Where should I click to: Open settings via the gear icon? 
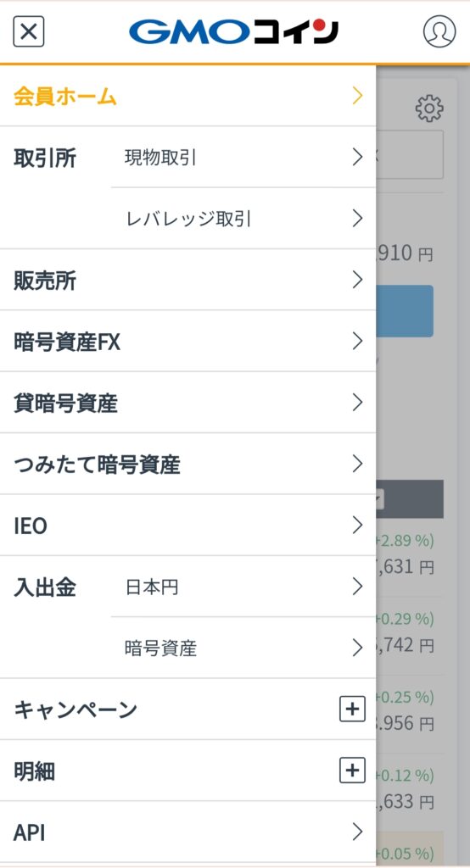[x=429, y=108]
